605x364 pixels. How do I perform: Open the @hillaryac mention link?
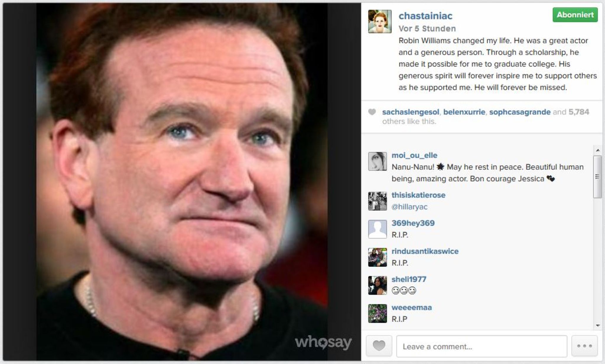pos(409,207)
